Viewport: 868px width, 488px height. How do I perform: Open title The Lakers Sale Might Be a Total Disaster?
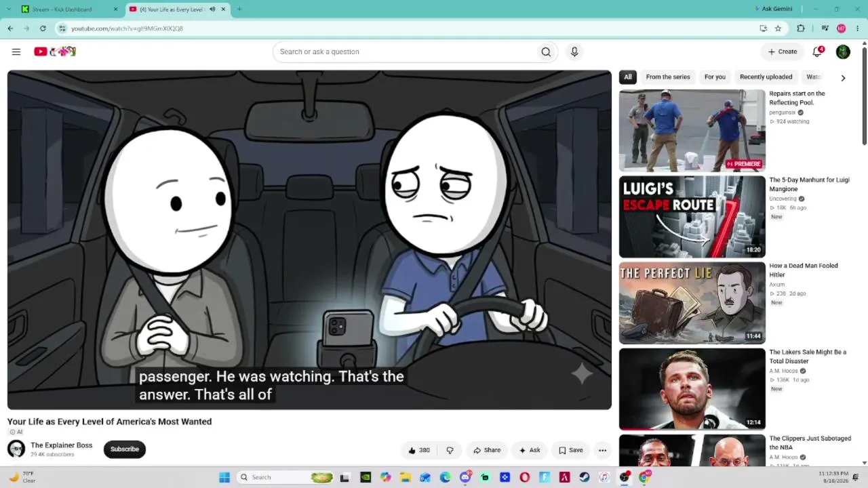808,357
